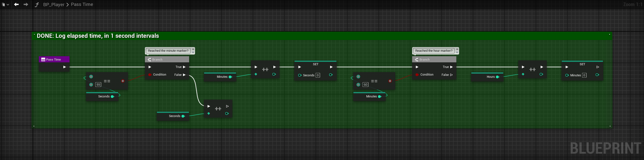Screen dimensions: 644x160
Task: Navigate back with the left arrow
Action: point(16,4)
